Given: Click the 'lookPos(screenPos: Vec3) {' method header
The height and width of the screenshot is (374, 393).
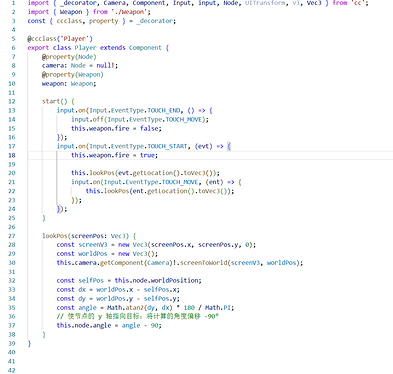Looking at the screenshot, I should click(x=89, y=236).
